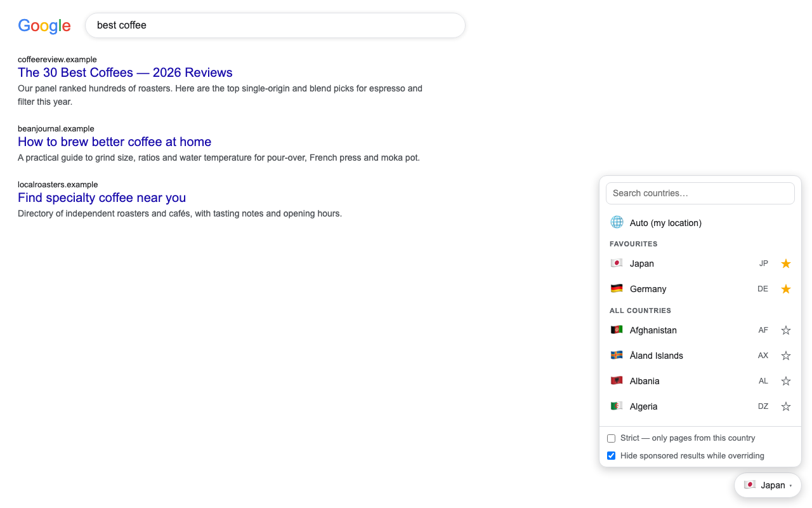Viewport: 812px width, 508px height.
Task: Click the globe icon for Auto location
Action: [x=617, y=222]
